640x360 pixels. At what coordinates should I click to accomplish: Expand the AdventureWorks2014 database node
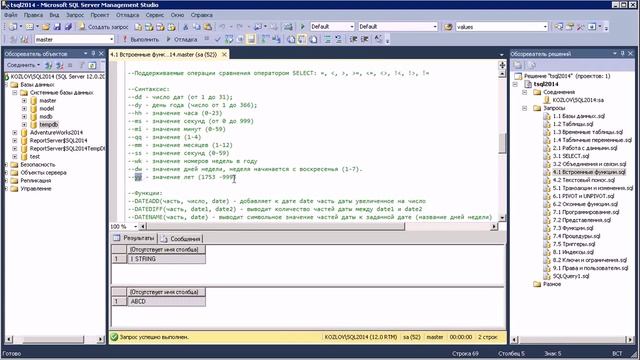pyautogui.click(x=15, y=133)
